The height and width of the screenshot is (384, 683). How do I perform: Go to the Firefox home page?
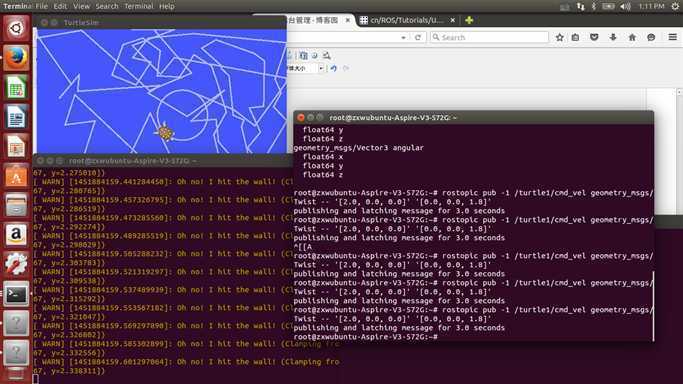pos(632,37)
